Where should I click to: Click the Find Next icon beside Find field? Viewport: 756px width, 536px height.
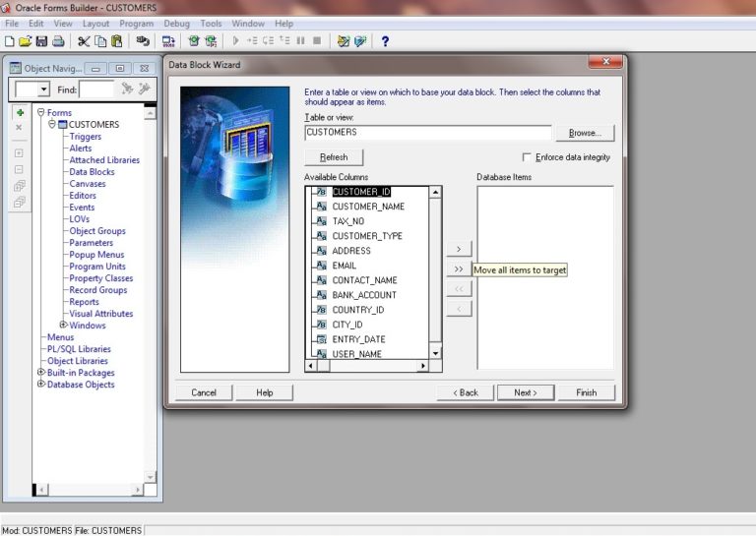point(127,89)
